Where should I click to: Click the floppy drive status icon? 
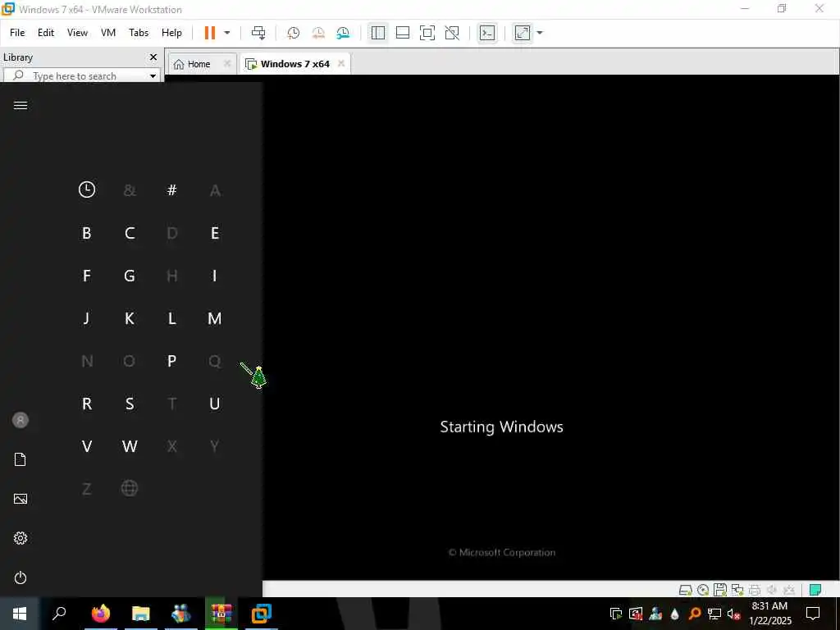point(720,590)
